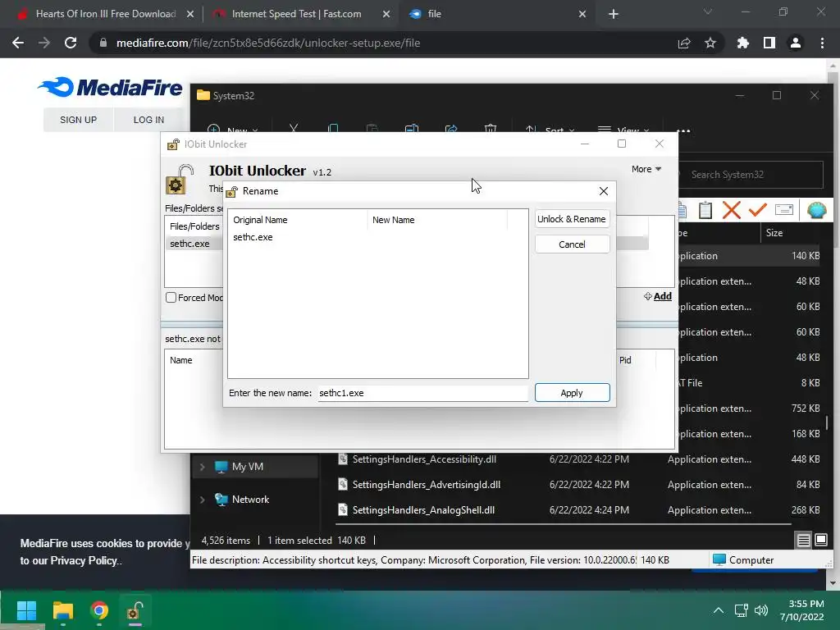The width and height of the screenshot is (840, 630).
Task: Open File Explorer from taskbar
Action: 62,610
